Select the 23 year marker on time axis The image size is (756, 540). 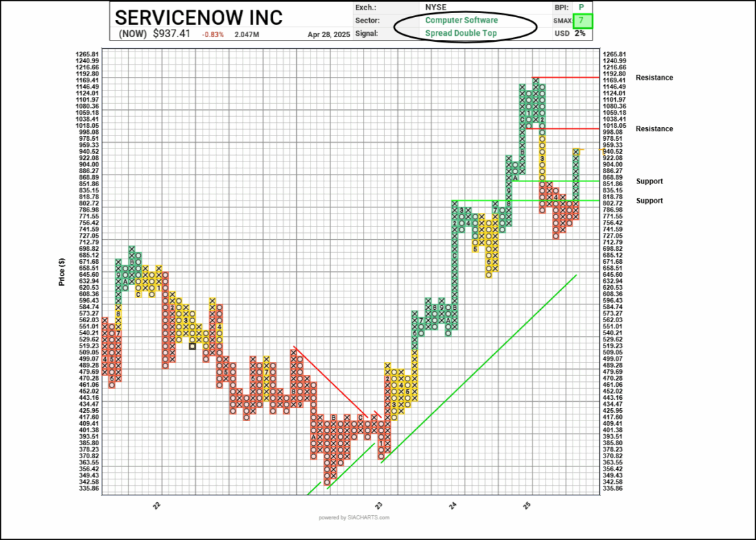coord(380,505)
